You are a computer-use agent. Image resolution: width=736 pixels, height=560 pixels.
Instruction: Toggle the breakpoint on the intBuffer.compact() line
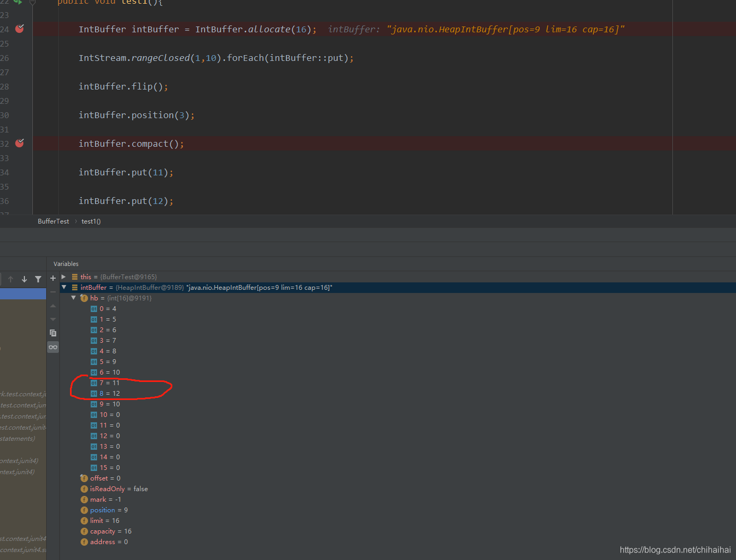coord(20,143)
